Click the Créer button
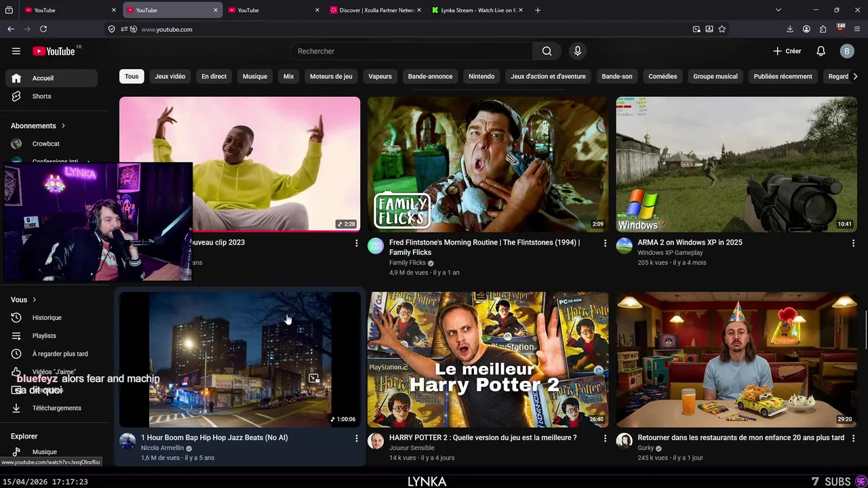This screenshot has width=868, height=488. [787, 51]
